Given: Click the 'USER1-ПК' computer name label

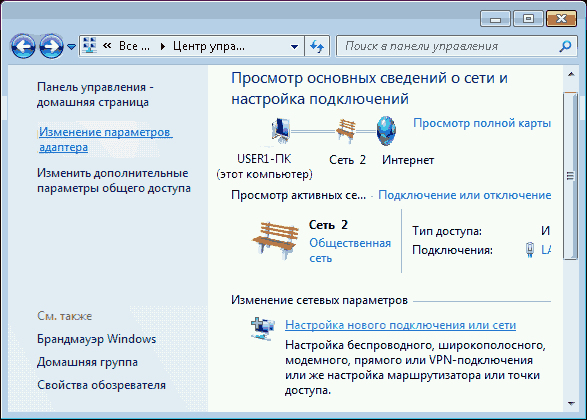Looking at the screenshot, I should (x=264, y=159).
